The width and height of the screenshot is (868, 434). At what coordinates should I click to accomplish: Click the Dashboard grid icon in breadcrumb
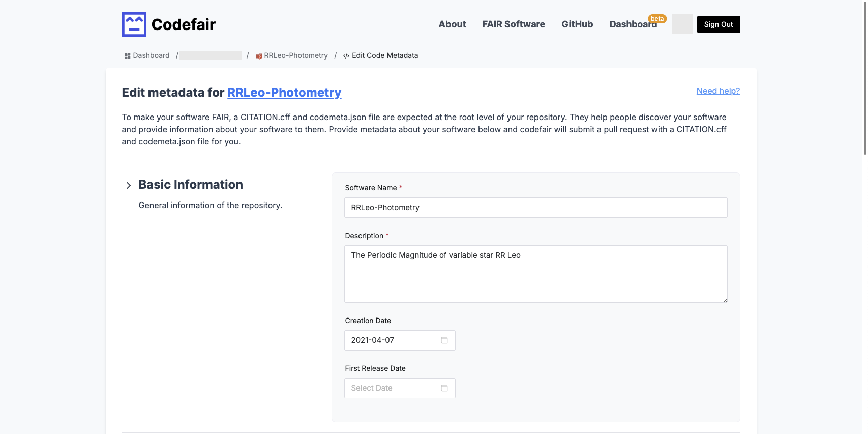[x=128, y=56]
